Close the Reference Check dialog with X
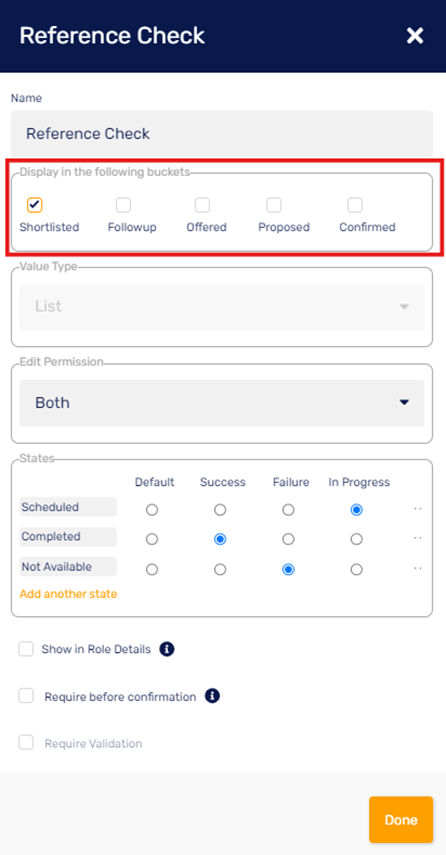446x855 pixels. [415, 36]
